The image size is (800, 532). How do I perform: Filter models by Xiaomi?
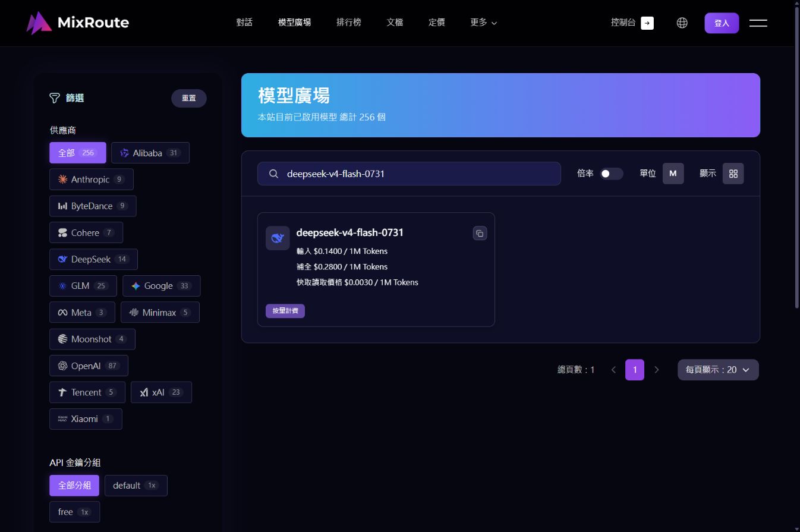(86, 419)
